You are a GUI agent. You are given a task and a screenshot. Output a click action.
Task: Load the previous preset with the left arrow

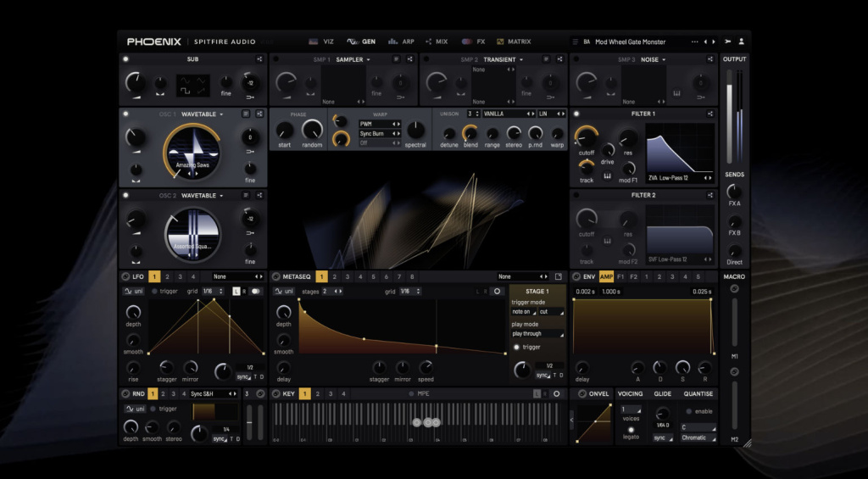tap(705, 42)
